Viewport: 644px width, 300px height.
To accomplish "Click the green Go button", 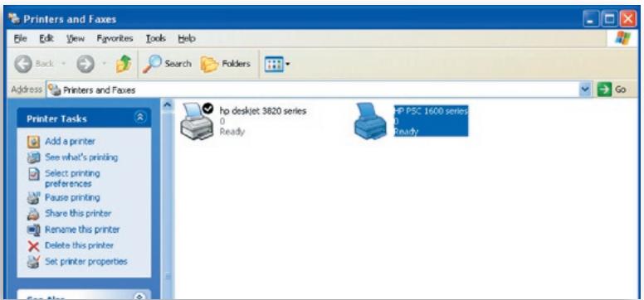I will 612,90.
